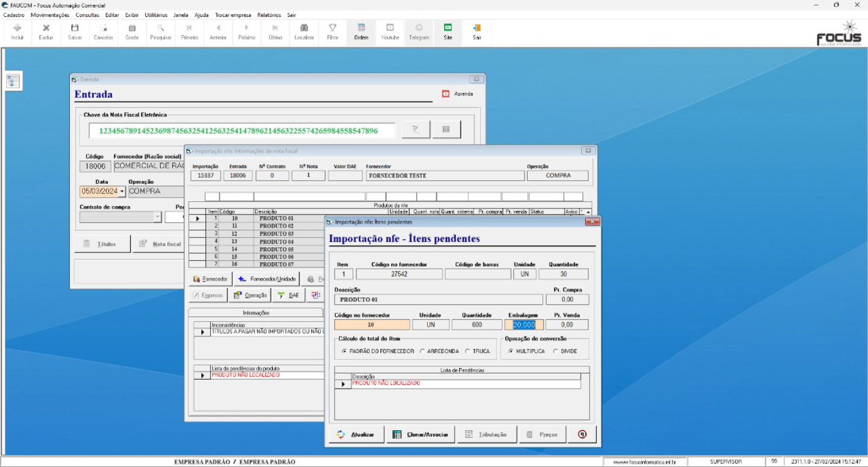Viewport: 868px width, 467px height.
Task: Click TÍTULOS A PAGAR inconsistency row
Action: pos(267,331)
